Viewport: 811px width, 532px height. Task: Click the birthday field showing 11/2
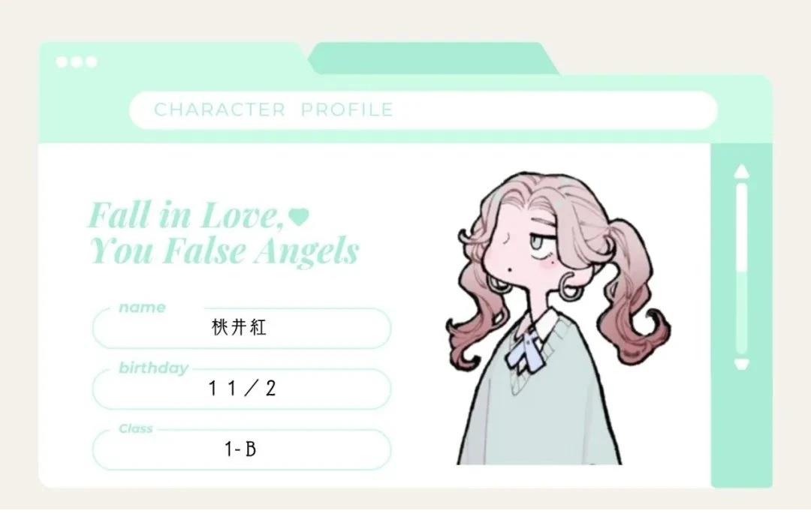(x=242, y=389)
